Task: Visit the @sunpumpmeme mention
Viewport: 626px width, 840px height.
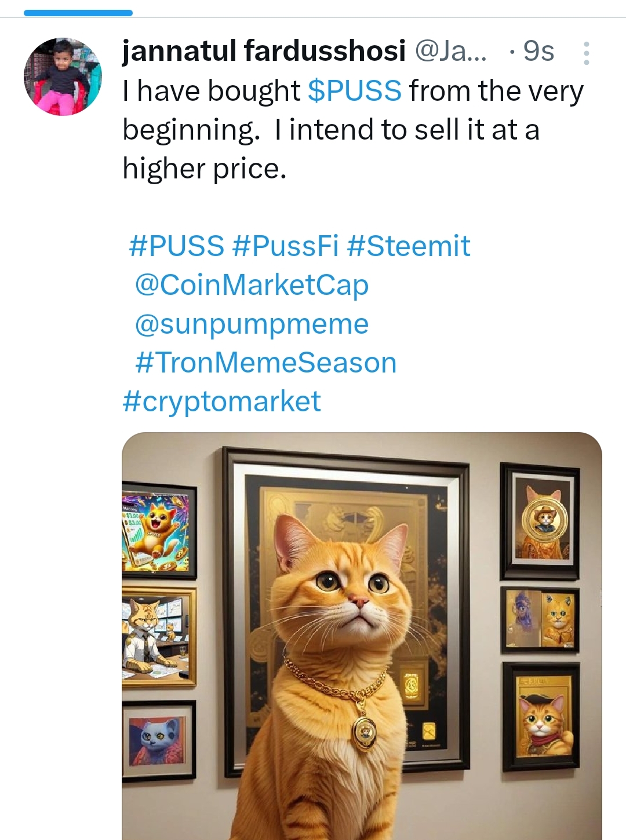Action: click(252, 323)
